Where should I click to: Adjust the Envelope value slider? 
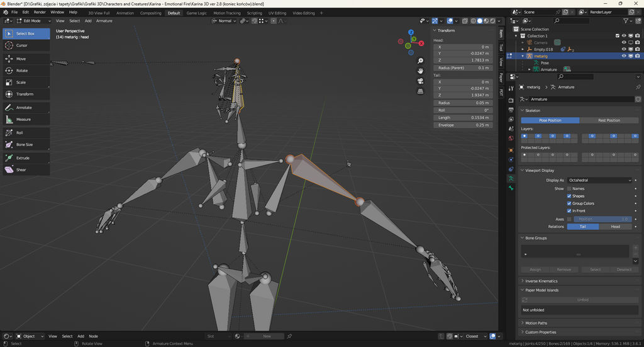[x=464, y=125]
